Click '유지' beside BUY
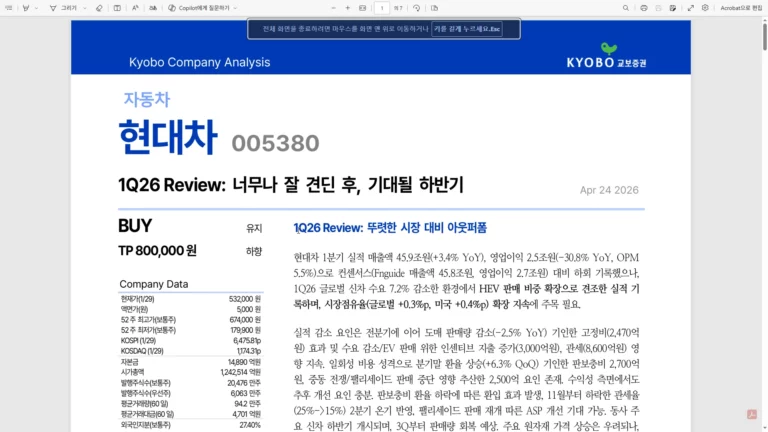Screen dimensions: 768x432 [254, 228]
